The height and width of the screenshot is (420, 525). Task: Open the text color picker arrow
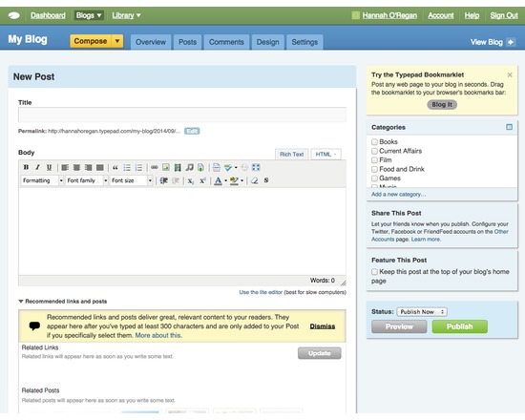coord(225,180)
